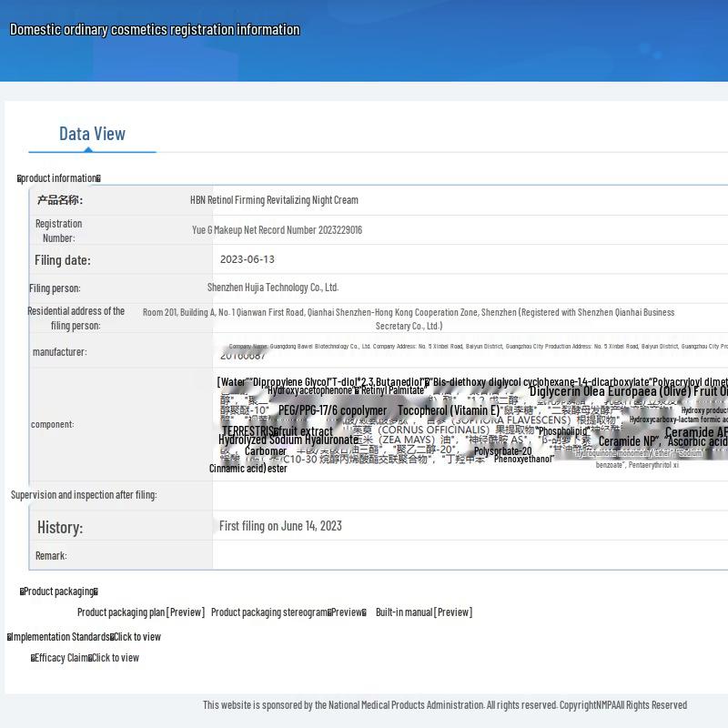The height and width of the screenshot is (728, 728).
Task: Click Supervision and inspection after filing label
Action: (84, 495)
